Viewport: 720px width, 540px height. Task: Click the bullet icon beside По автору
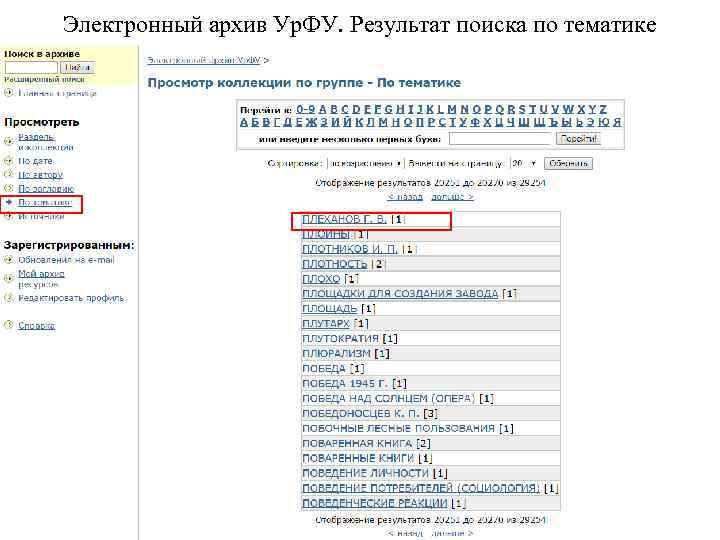click(x=8, y=174)
